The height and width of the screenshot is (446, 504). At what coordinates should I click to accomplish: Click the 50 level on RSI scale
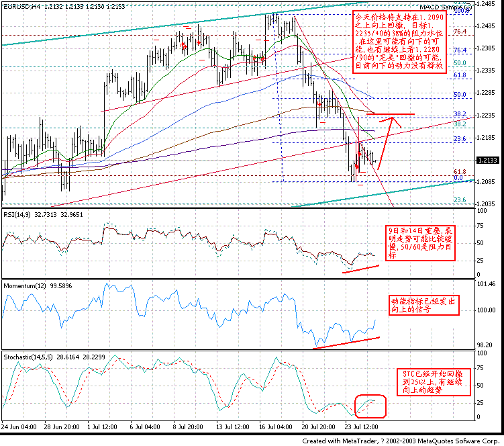pyautogui.click(x=480, y=243)
